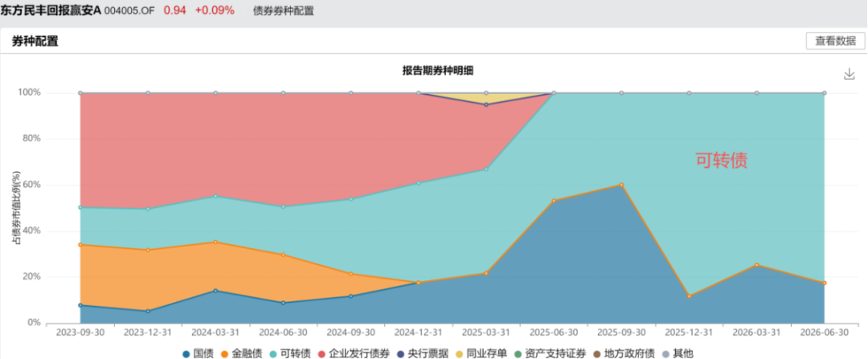This screenshot has width=868, height=359.
Task: Click the 央行票据 dip point at 2025-03-31
Action: 486,104
